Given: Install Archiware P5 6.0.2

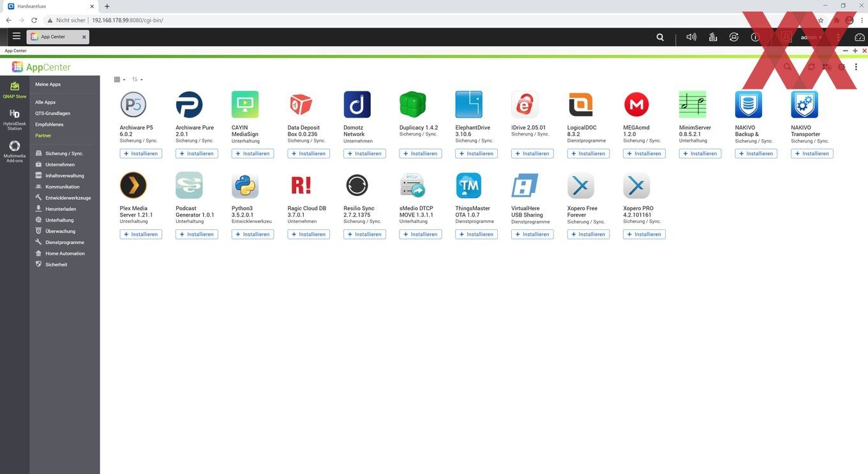Looking at the screenshot, I should point(141,153).
